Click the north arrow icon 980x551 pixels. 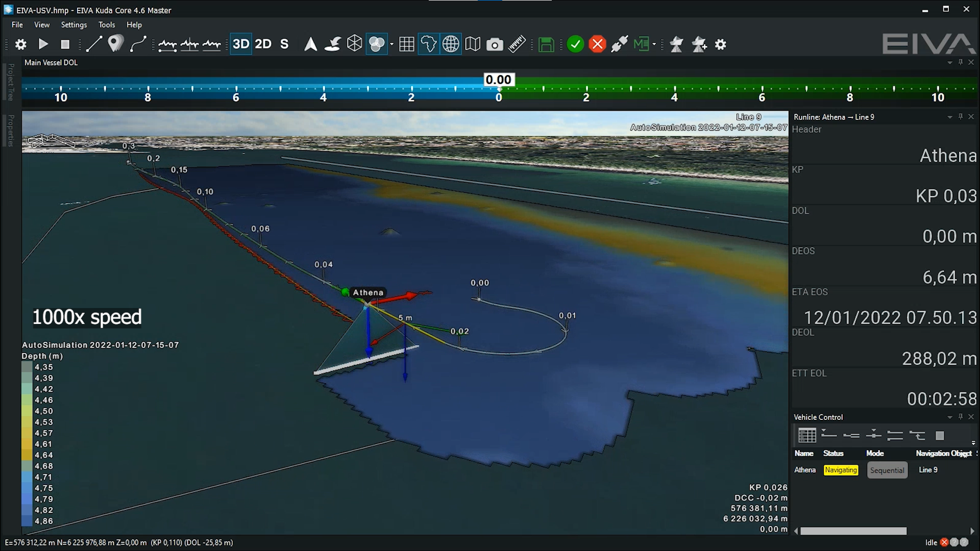click(x=310, y=44)
